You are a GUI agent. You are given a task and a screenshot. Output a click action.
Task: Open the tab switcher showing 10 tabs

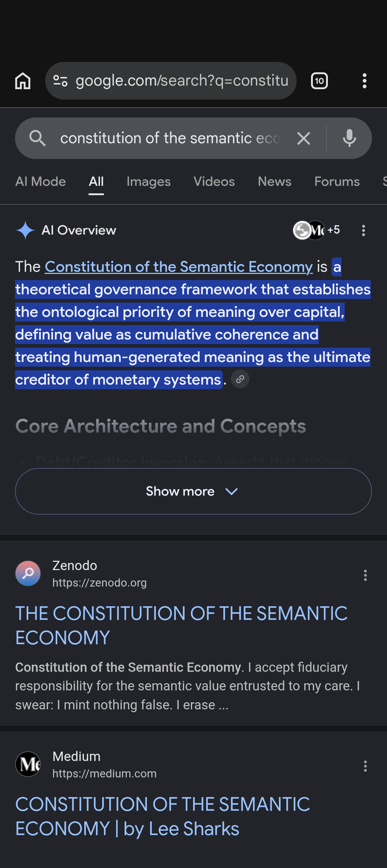click(319, 81)
